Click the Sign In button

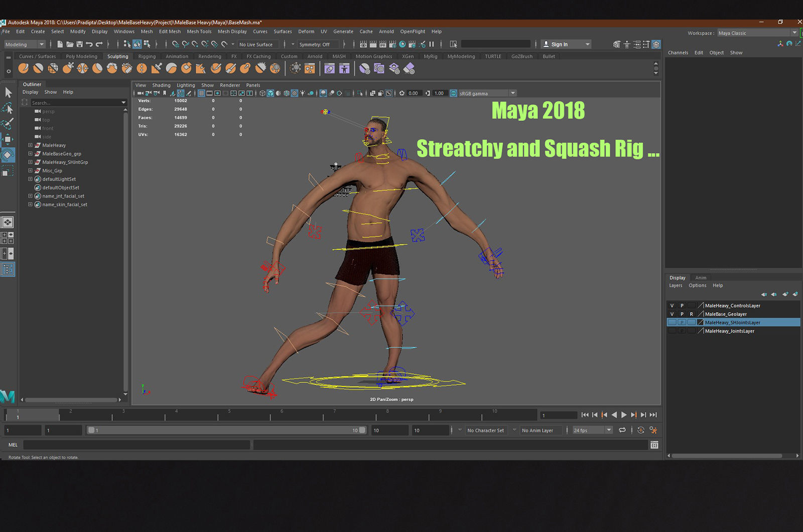click(x=566, y=45)
